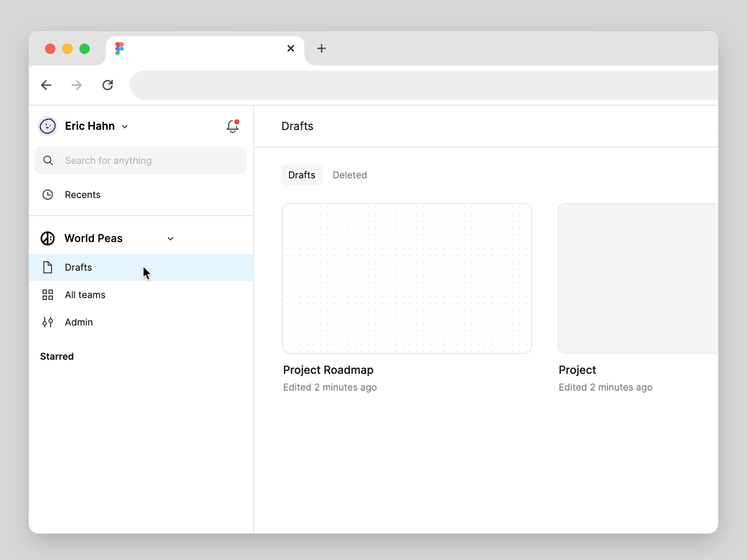Reload the page with the refresh icon
The width and height of the screenshot is (747, 560).
click(x=108, y=85)
